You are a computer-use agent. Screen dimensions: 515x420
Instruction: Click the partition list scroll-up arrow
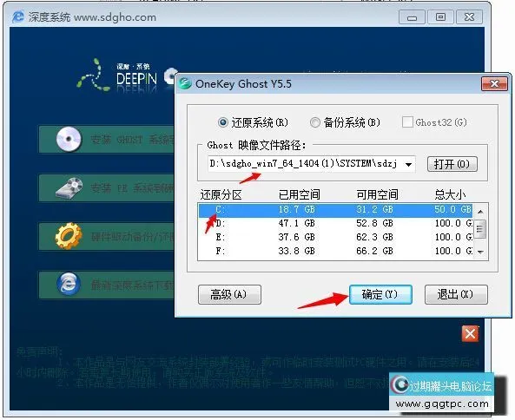pos(480,212)
